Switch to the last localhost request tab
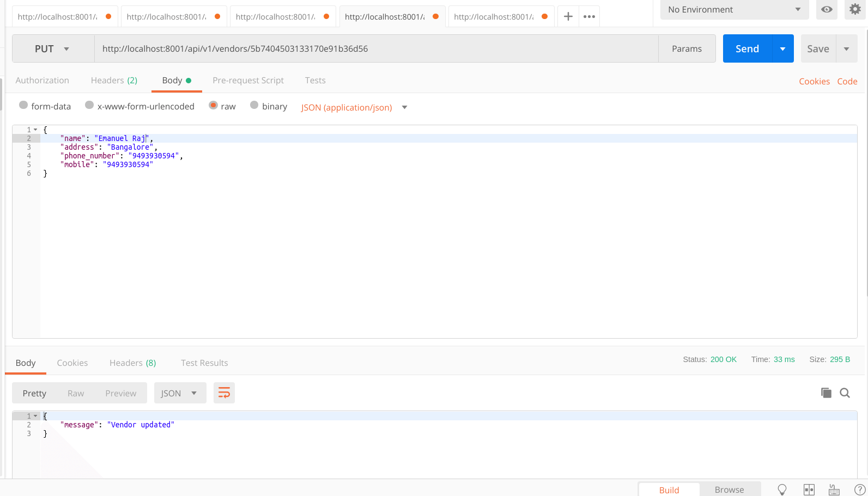The width and height of the screenshot is (868, 496). click(501, 16)
